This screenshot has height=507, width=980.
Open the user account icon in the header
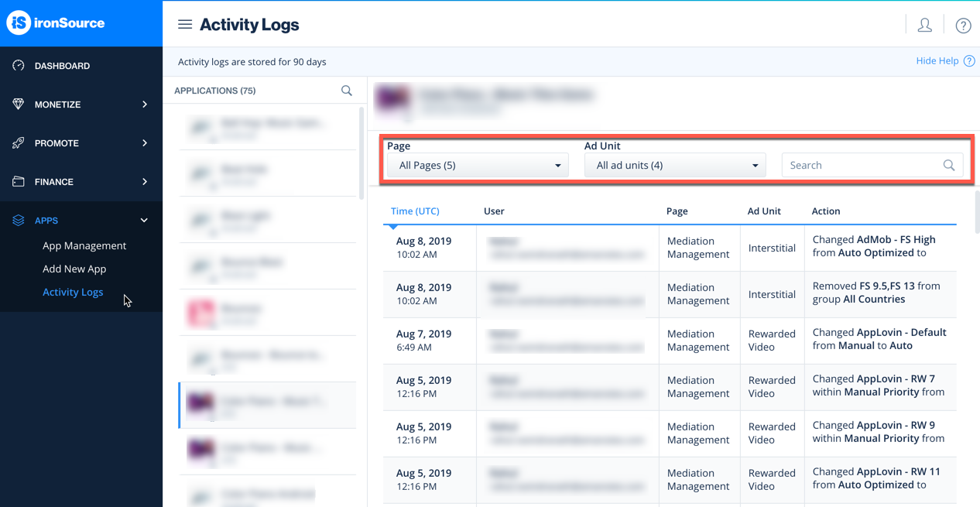pyautogui.click(x=924, y=25)
